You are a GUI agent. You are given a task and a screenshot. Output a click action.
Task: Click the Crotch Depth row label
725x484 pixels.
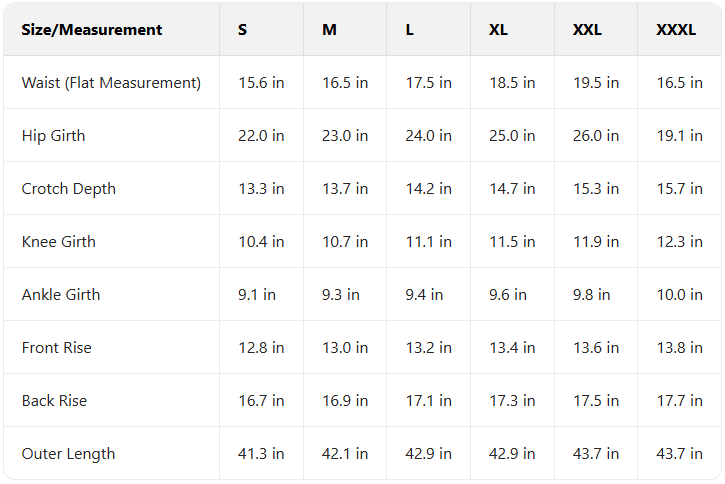coord(69,189)
